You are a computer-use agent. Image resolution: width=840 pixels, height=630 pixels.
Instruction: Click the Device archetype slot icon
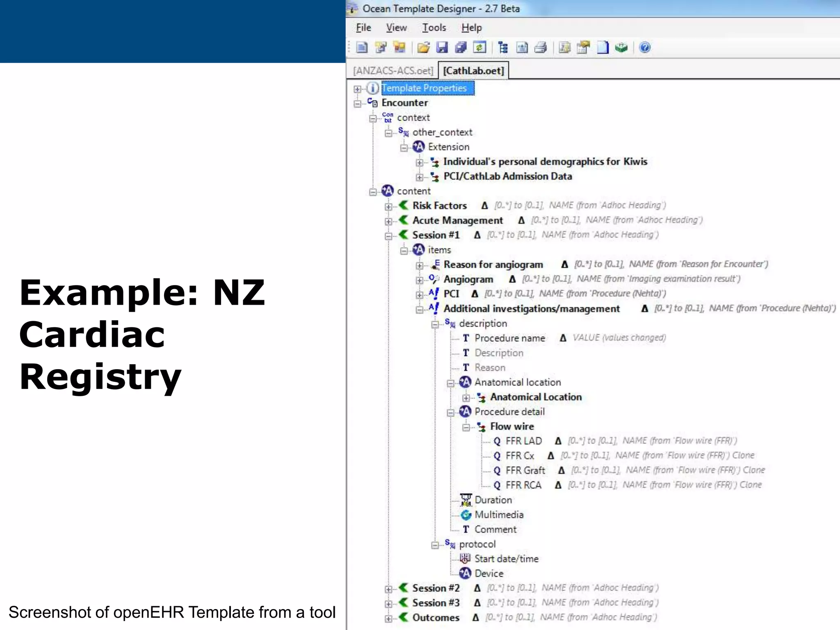tap(465, 573)
